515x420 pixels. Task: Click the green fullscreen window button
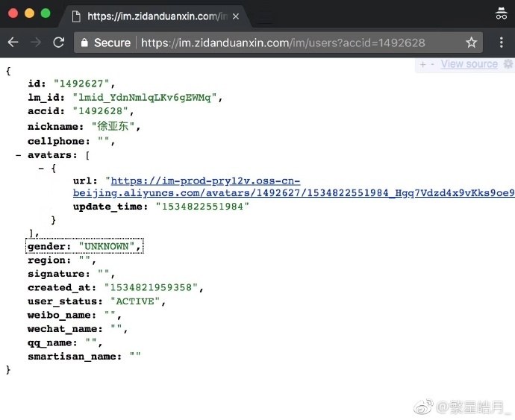point(46,13)
